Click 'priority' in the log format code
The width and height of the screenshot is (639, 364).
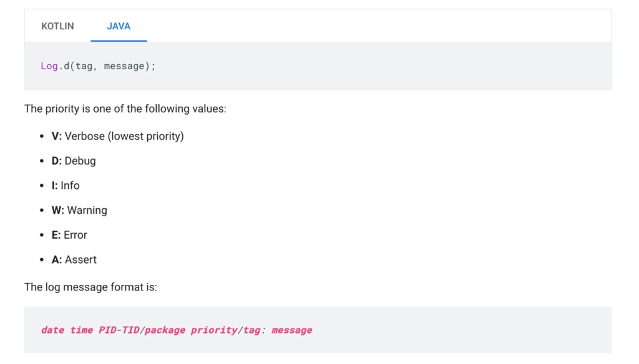pyautogui.click(x=214, y=330)
